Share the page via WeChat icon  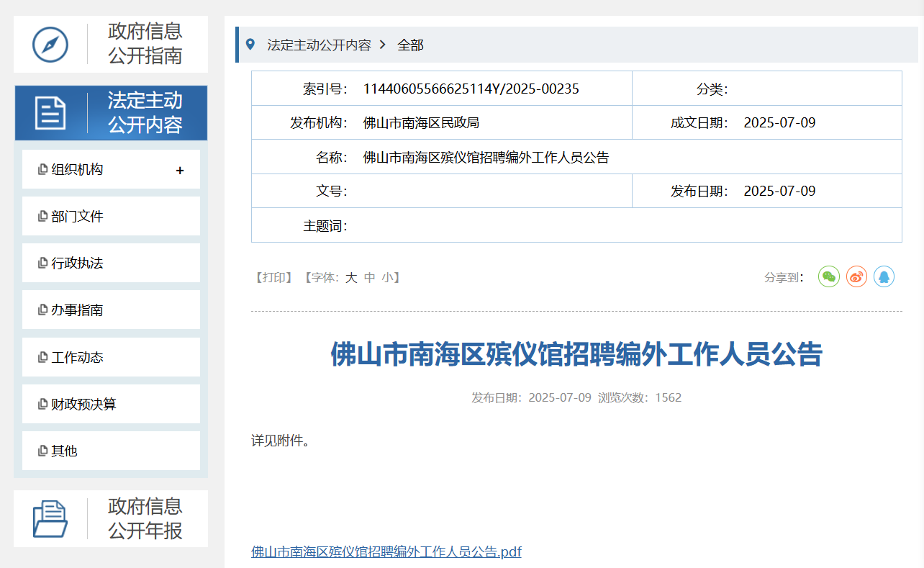(x=829, y=276)
